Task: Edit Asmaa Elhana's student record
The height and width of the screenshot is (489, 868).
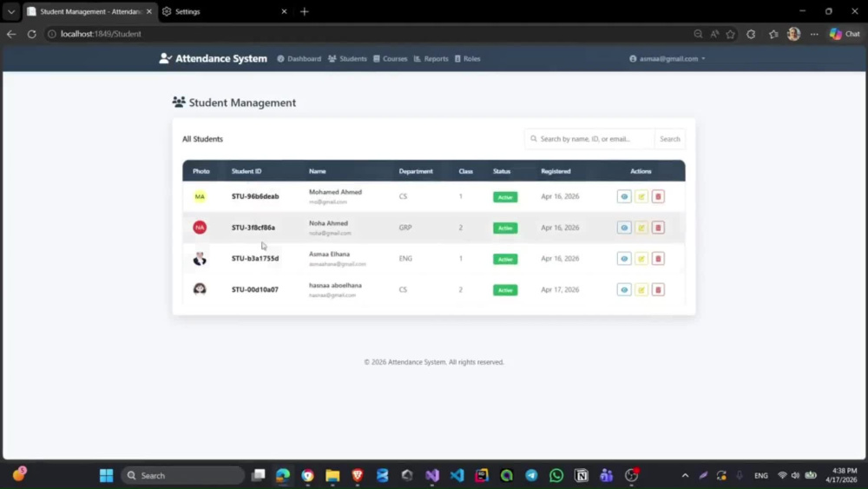Action: coord(641,259)
